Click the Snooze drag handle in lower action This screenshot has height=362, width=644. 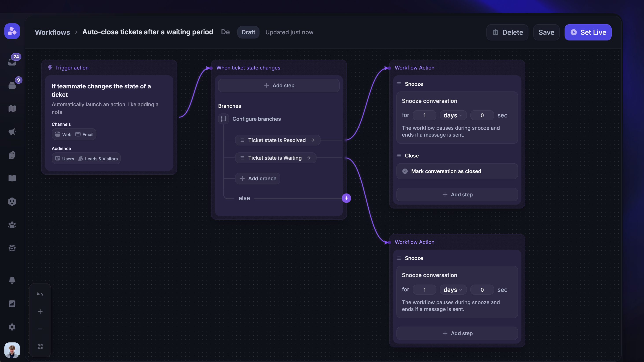coord(399,258)
